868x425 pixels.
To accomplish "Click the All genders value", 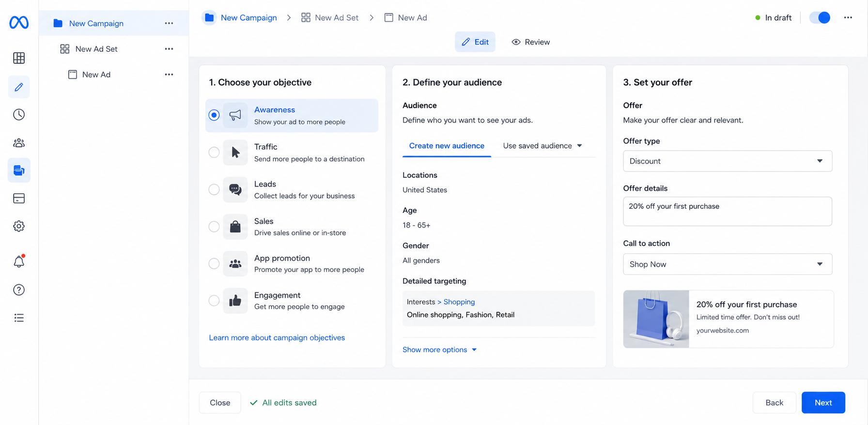I will [421, 260].
